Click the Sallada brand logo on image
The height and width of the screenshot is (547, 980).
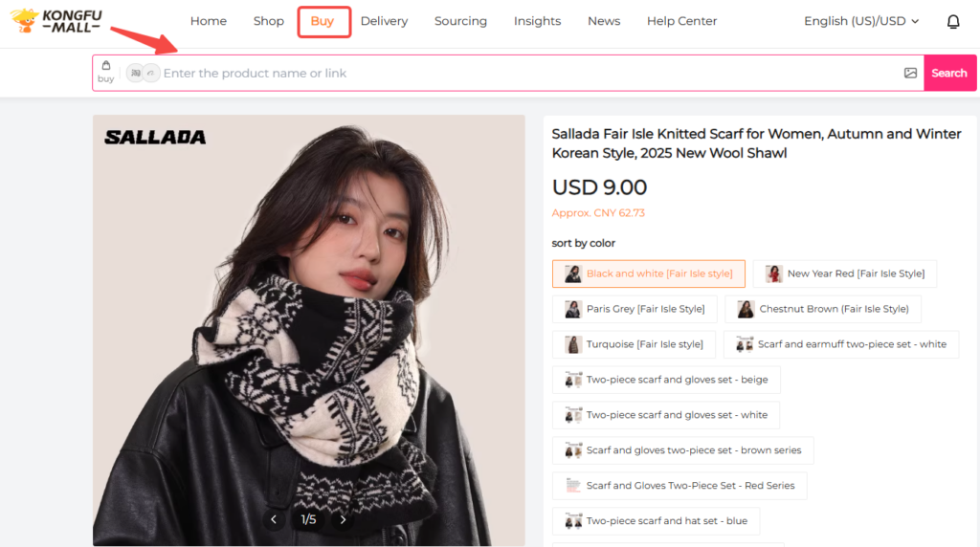coord(155,137)
